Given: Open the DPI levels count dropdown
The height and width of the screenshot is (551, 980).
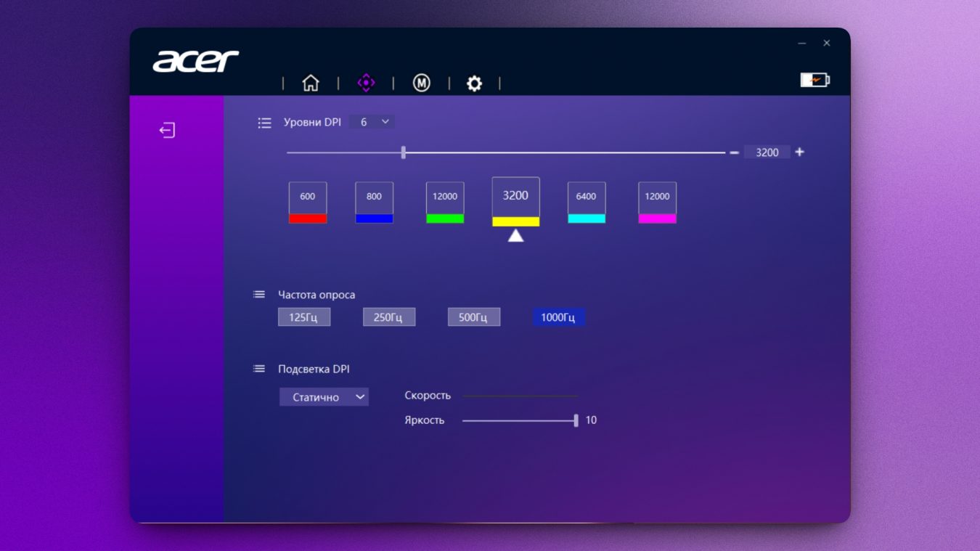Looking at the screenshot, I should (x=372, y=122).
